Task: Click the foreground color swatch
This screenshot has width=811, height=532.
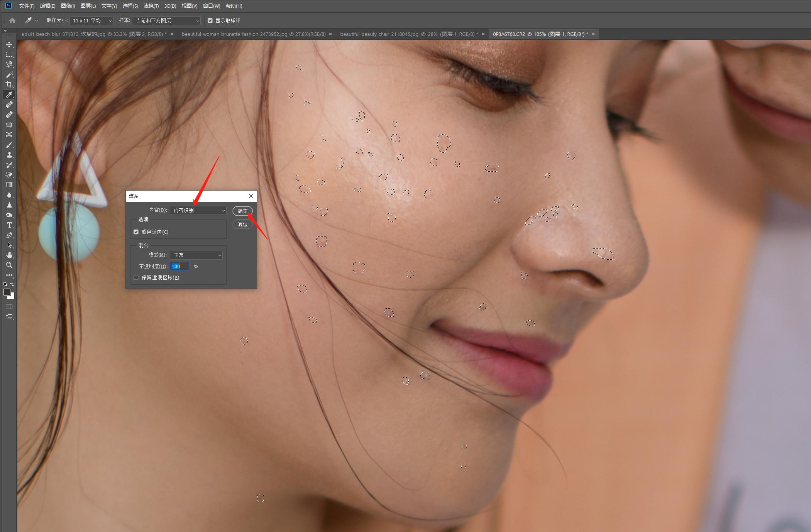Action: 7,292
